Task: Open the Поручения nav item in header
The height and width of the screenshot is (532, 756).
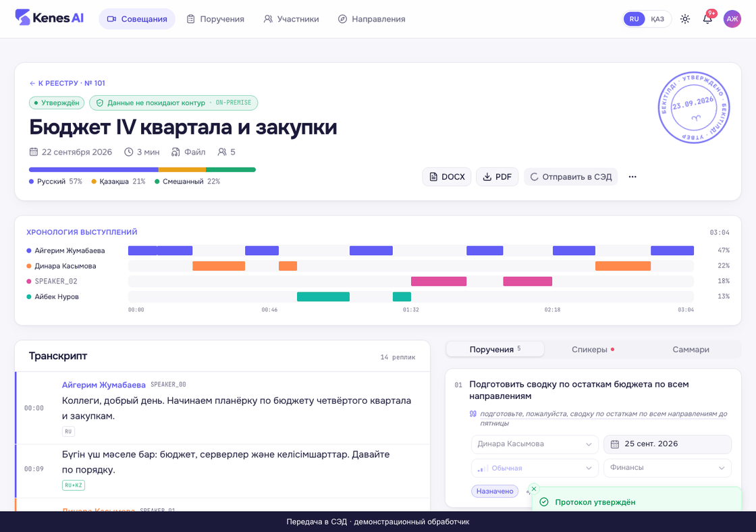Action: coord(215,19)
